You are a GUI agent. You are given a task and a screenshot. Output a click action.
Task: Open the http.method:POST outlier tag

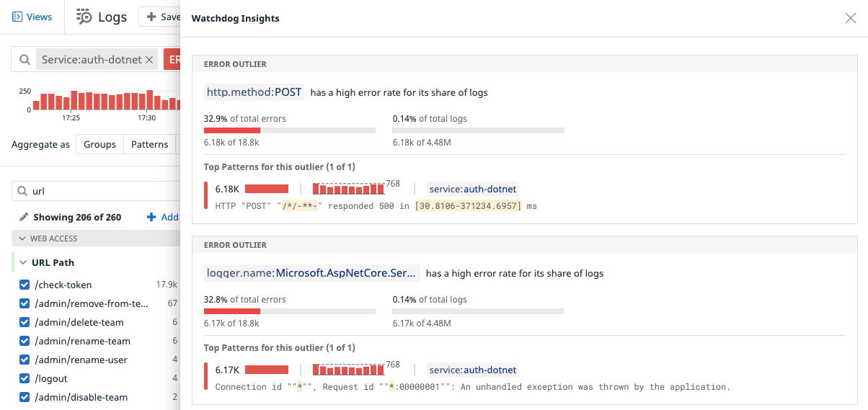[x=254, y=92]
